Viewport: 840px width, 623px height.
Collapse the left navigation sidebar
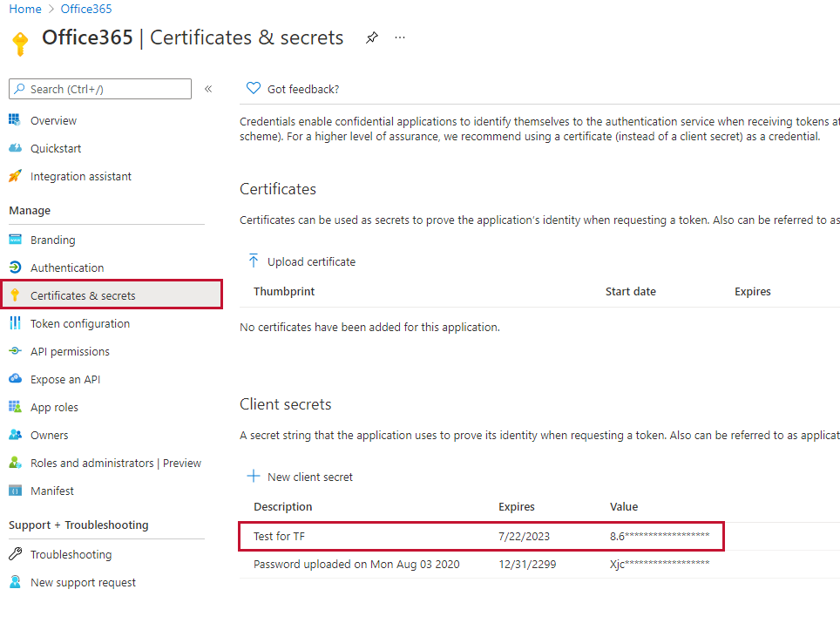[x=207, y=89]
